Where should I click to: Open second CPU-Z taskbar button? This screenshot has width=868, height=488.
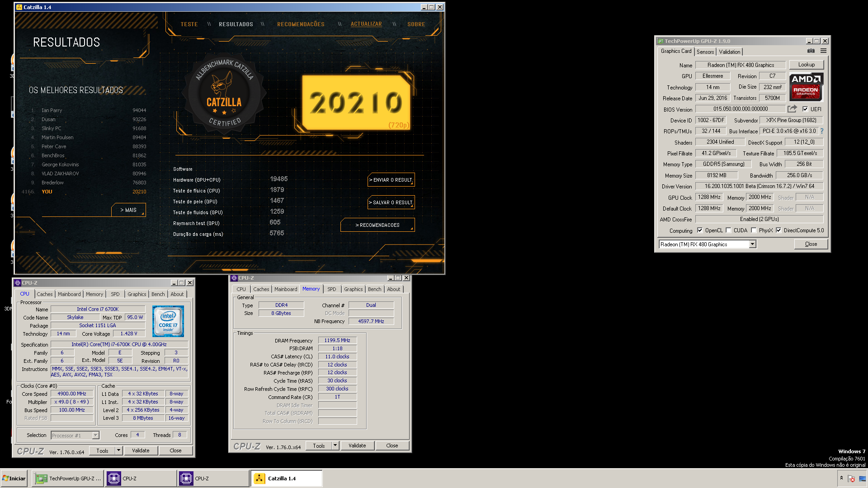pyautogui.click(x=213, y=479)
